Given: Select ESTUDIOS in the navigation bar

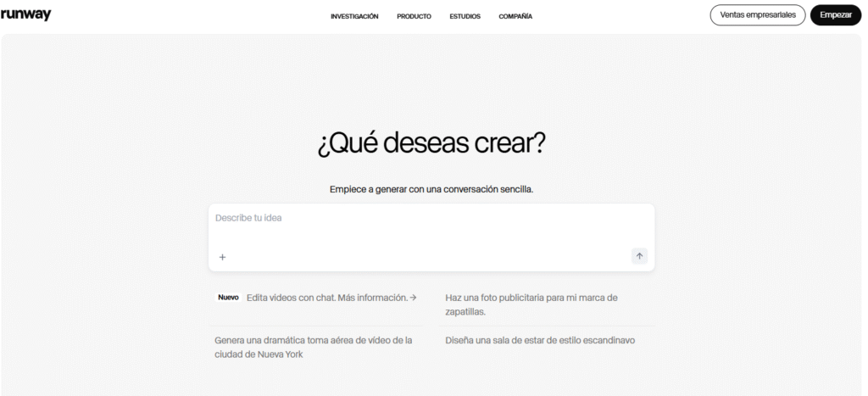Looking at the screenshot, I should tap(465, 16).
